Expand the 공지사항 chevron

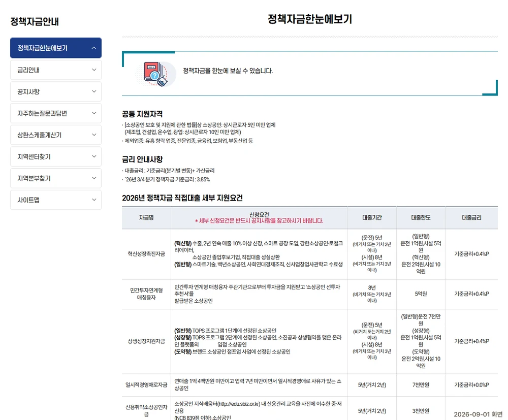[x=94, y=91]
